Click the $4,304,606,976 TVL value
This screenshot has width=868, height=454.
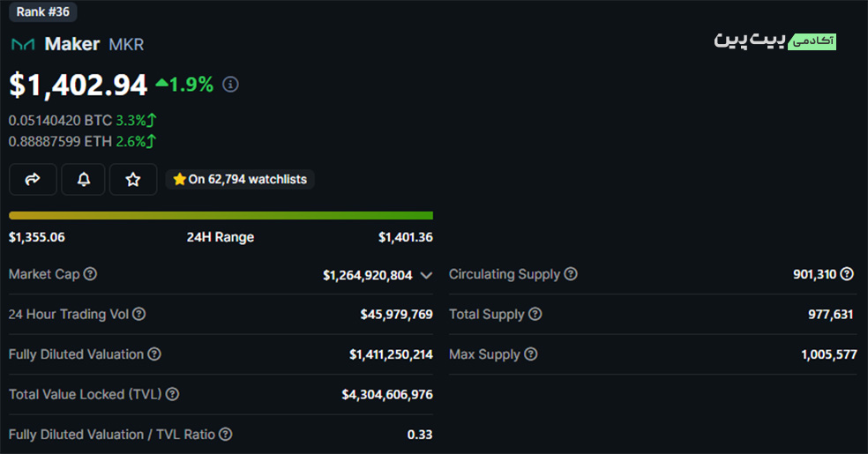[387, 394]
